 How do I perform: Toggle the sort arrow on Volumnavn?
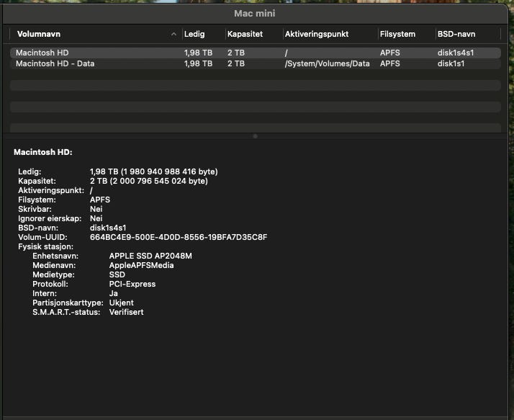173,34
